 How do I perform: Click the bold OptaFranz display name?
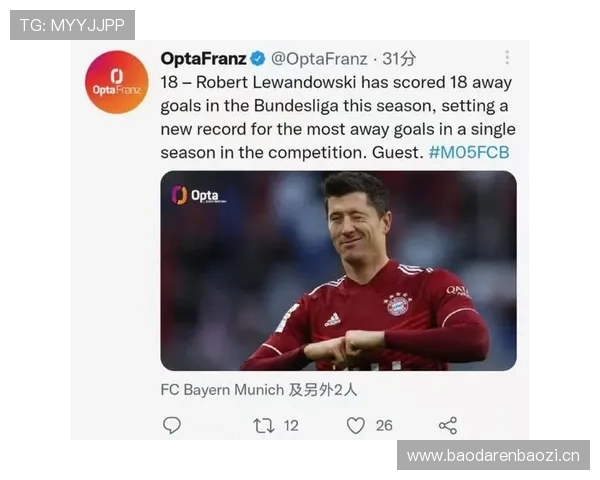pyautogui.click(x=203, y=59)
